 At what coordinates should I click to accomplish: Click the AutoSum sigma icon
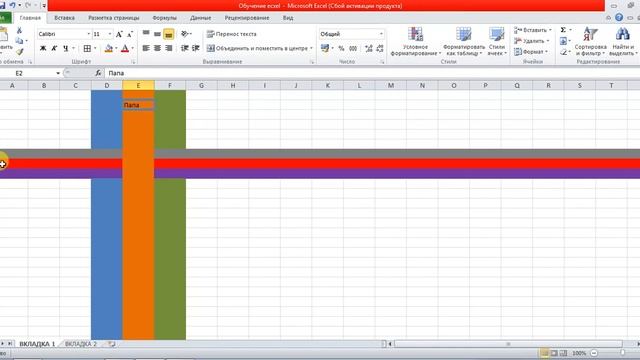click(563, 30)
